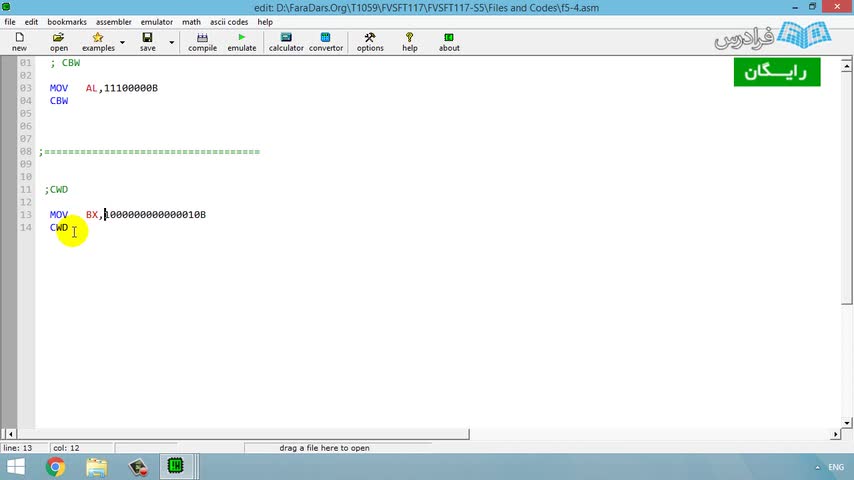The width and height of the screenshot is (854, 480).
Task: Open the edit menu
Action: coord(31,22)
